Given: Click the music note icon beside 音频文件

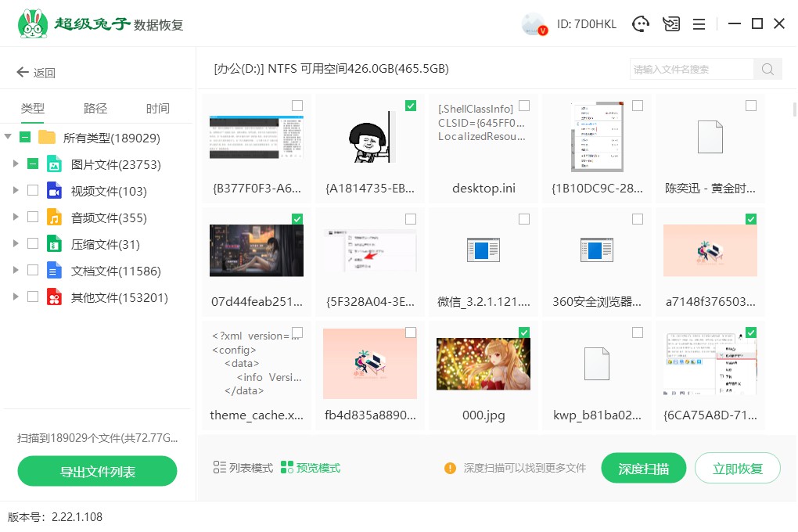Looking at the screenshot, I should pos(54,217).
